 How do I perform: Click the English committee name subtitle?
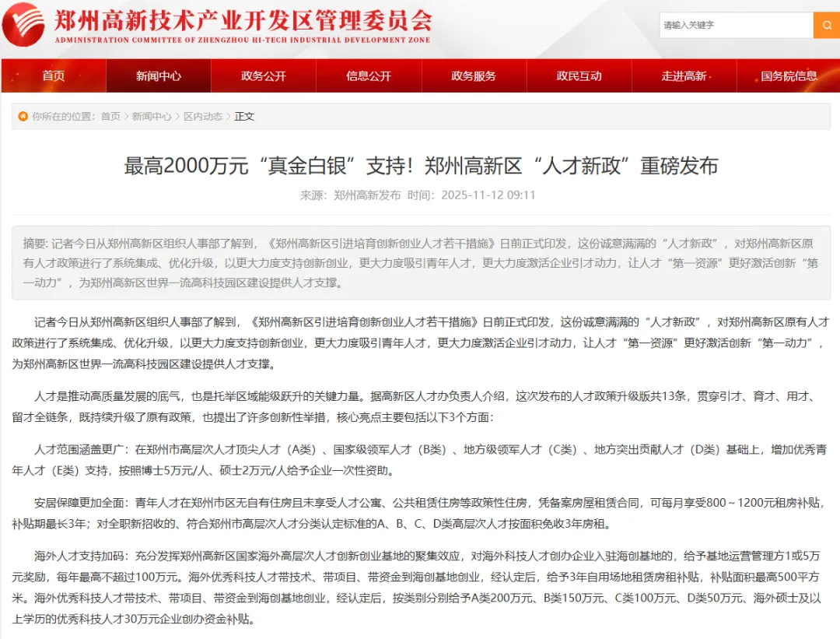[x=243, y=40]
